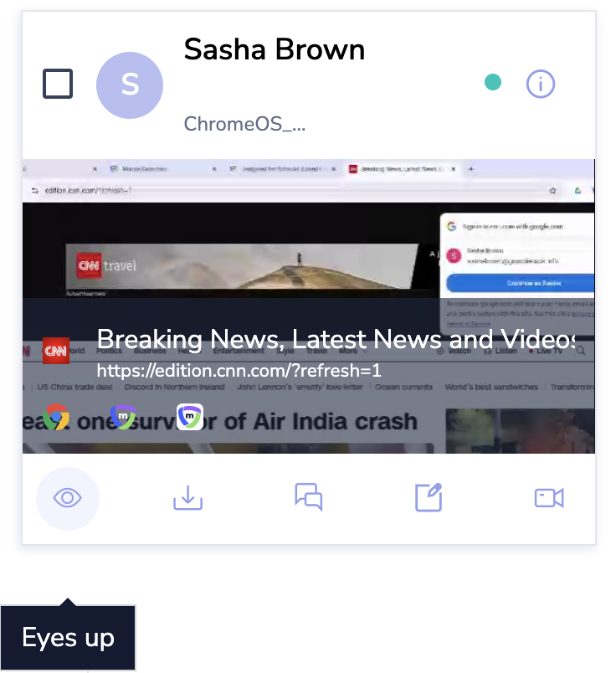
Task: Click the shield-shaped m extension icon
Action: (190, 417)
